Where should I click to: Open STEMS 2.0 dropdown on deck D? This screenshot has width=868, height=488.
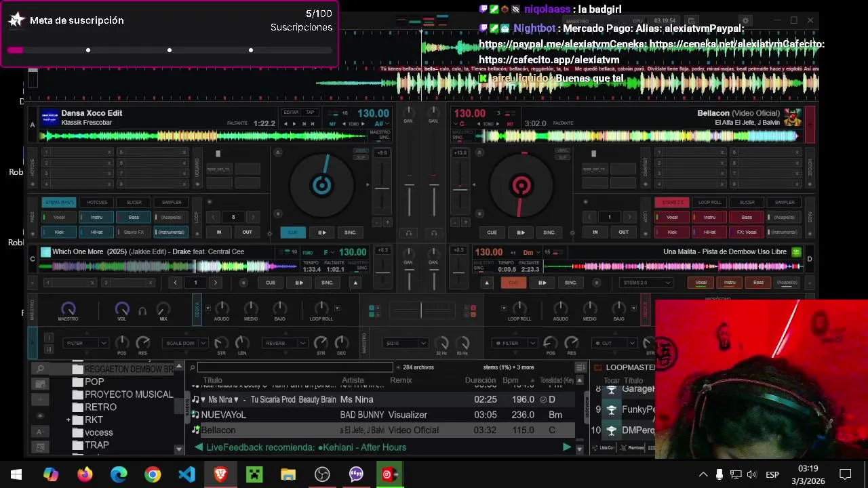(647, 283)
